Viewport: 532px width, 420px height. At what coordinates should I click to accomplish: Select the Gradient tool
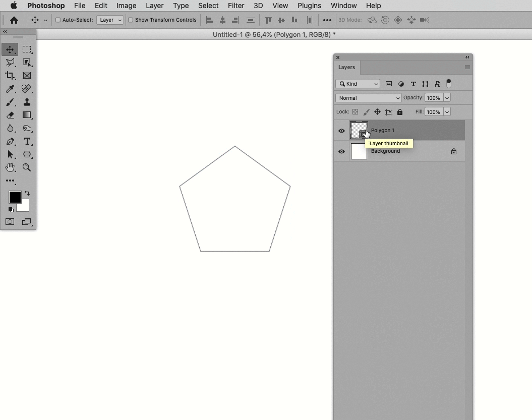click(27, 115)
